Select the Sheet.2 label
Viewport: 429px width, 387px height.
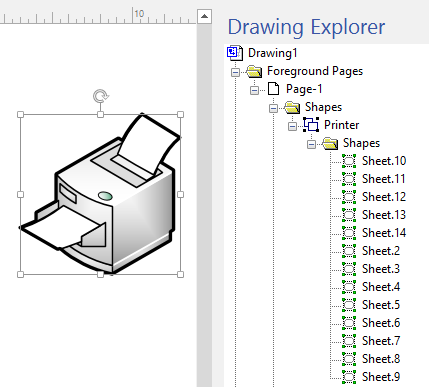[x=381, y=251]
